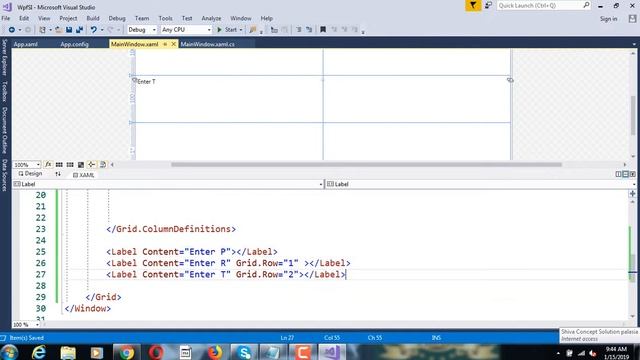The width and height of the screenshot is (640, 360).
Task: Save the current file with the Save icon
Action: [x=69, y=30]
